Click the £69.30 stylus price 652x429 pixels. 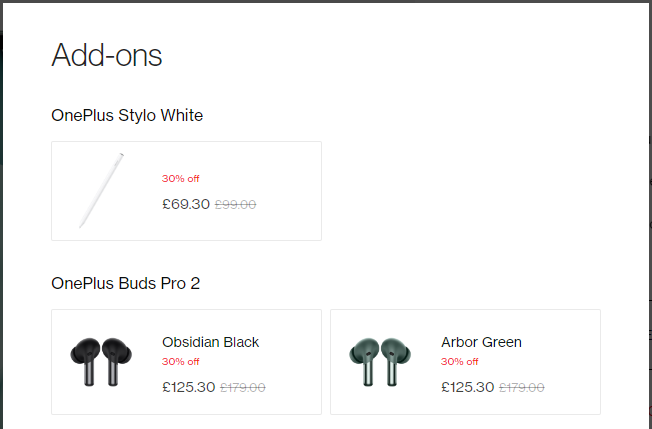(186, 204)
